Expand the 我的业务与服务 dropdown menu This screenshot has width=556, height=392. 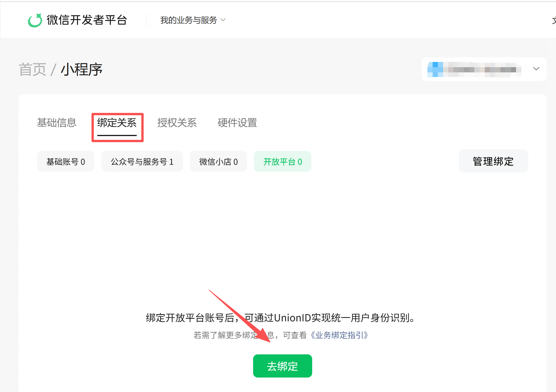pos(189,20)
